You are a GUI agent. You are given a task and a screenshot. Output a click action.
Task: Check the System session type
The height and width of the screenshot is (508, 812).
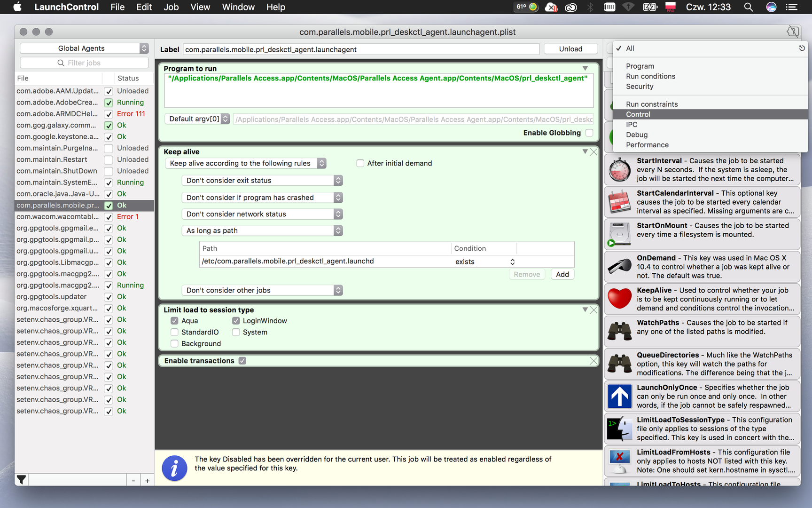[x=236, y=332]
